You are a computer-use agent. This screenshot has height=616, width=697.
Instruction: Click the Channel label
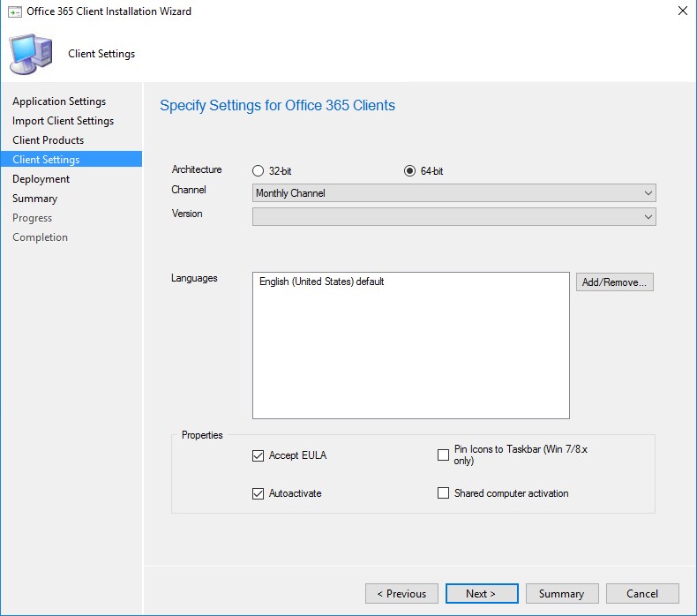189,190
